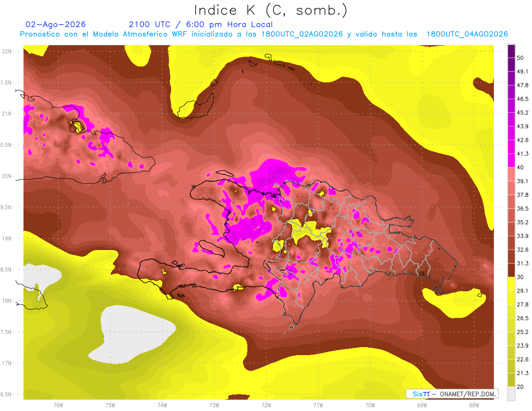Click the legend value '23.9'
Viewport: 532px width, 411px height.
[523, 346]
